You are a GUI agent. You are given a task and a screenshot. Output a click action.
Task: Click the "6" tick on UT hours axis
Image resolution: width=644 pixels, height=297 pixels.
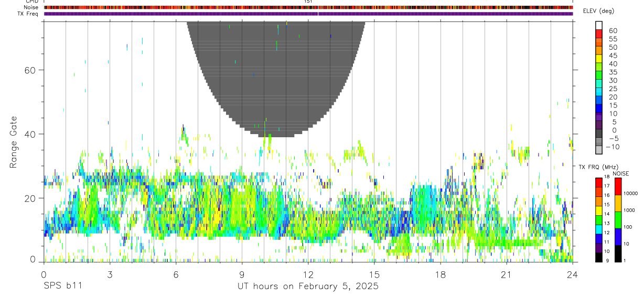[176, 274]
